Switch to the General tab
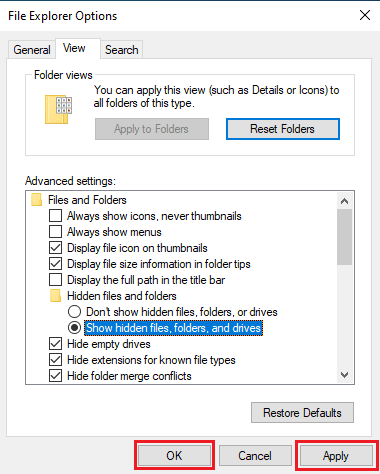The width and height of the screenshot is (380, 474). coord(32,50)
